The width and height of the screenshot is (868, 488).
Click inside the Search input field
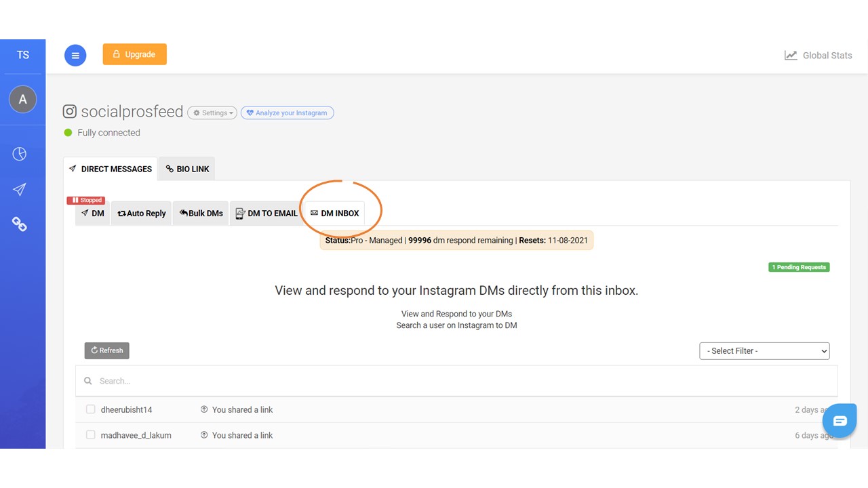[x=271, y=380]
